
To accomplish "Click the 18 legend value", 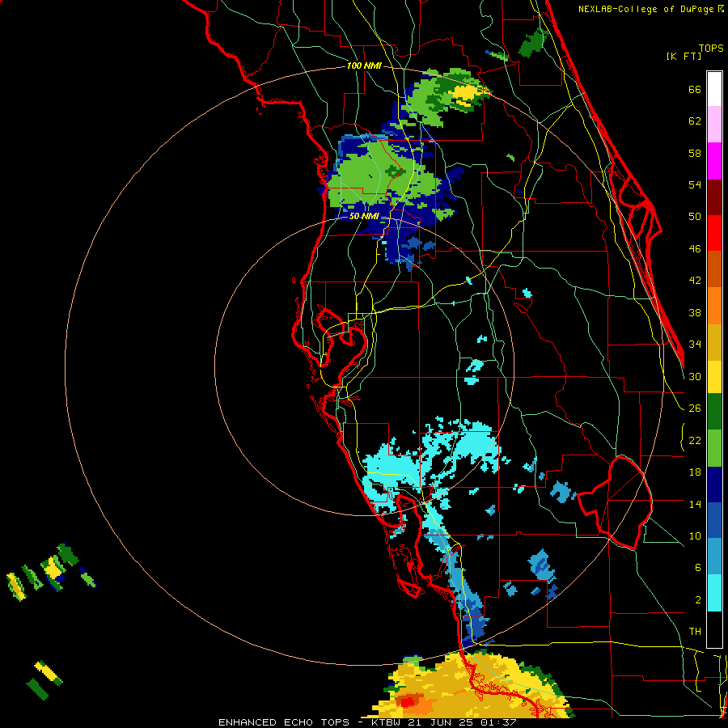I will tap(695, 472).
